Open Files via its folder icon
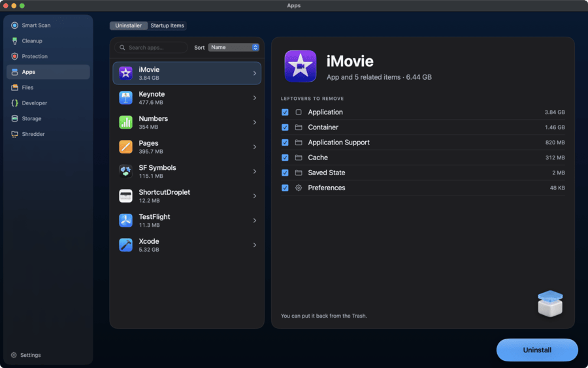The image size is (588, 368). pyautogui.click(x=14, y=88)
